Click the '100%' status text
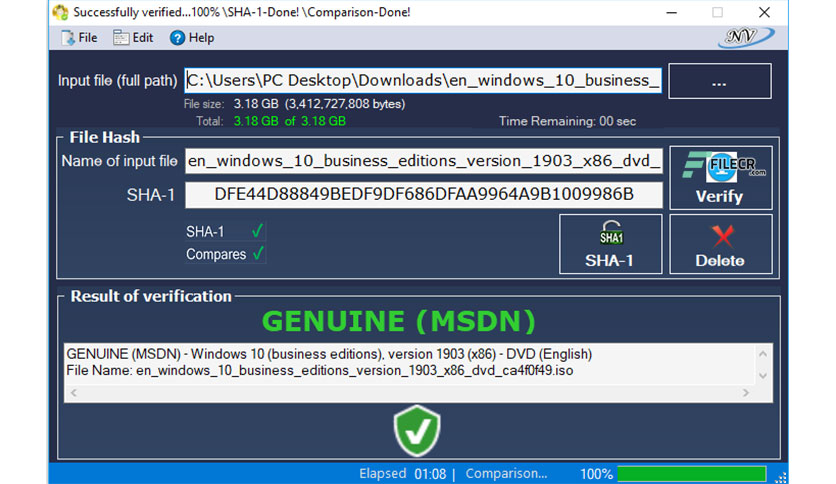Screen dimensions: 836x484 (x=596, y=474)
